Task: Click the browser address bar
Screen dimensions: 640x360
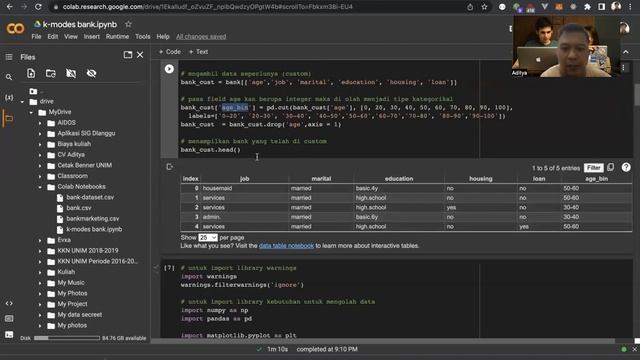Action: (x=261, y=7)
